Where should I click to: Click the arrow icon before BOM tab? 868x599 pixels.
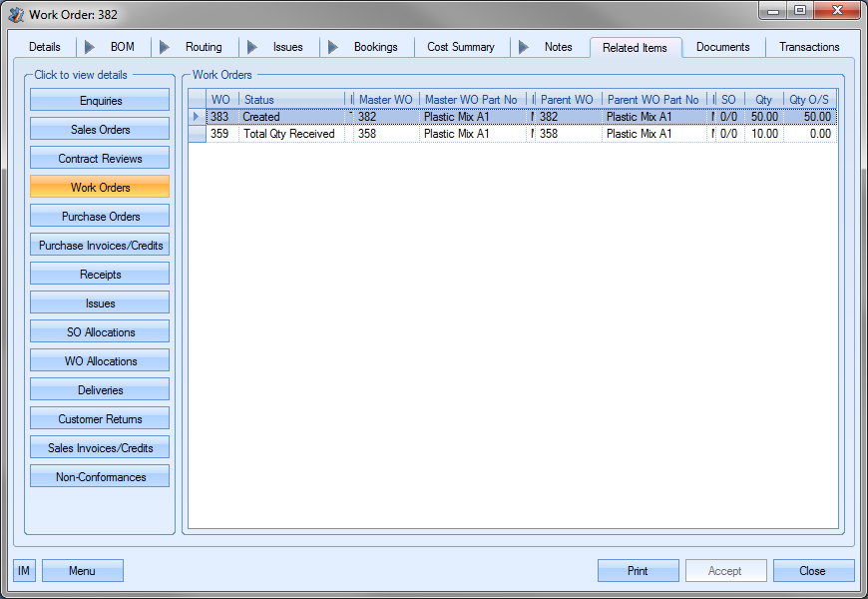(90, 47)
